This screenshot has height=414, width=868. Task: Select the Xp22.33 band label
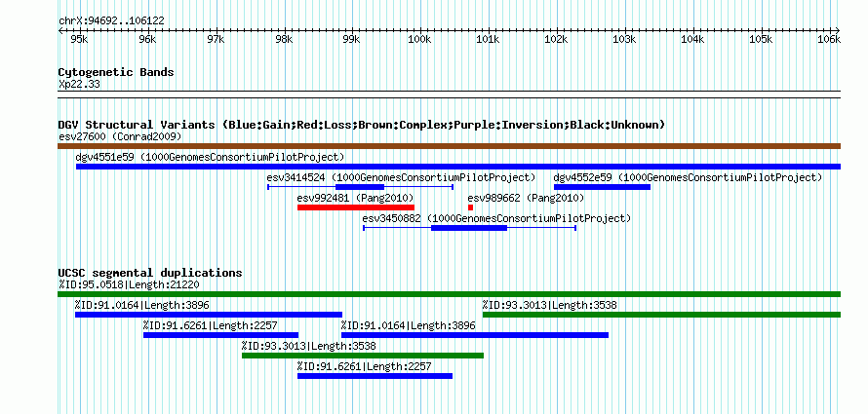pyautogui.click(x=79, y=85)
